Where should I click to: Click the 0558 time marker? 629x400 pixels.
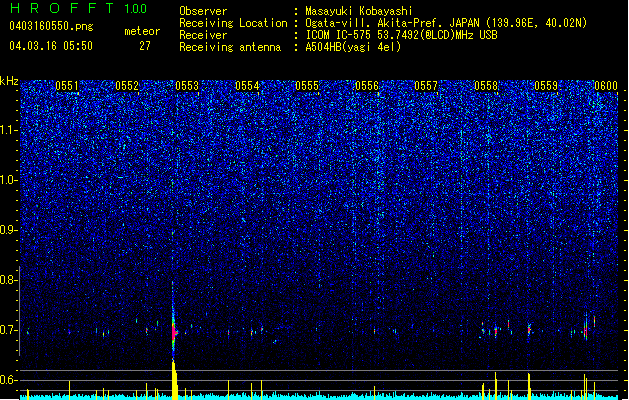[x=486, y=86]
